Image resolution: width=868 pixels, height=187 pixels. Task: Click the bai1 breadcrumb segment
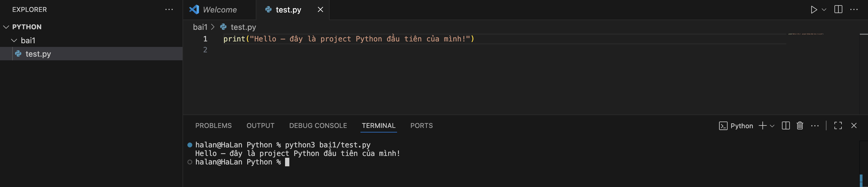pos(200,27)
